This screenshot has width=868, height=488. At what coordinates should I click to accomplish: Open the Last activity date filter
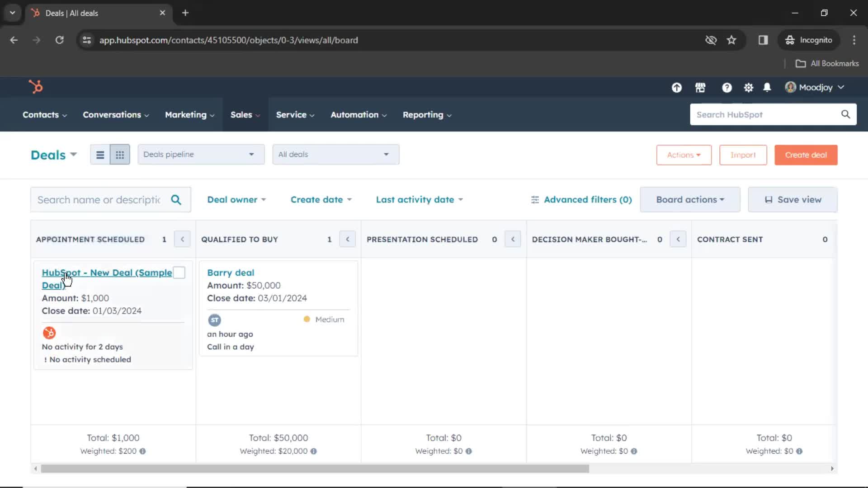pyautogui.click(x=420, y=200)
